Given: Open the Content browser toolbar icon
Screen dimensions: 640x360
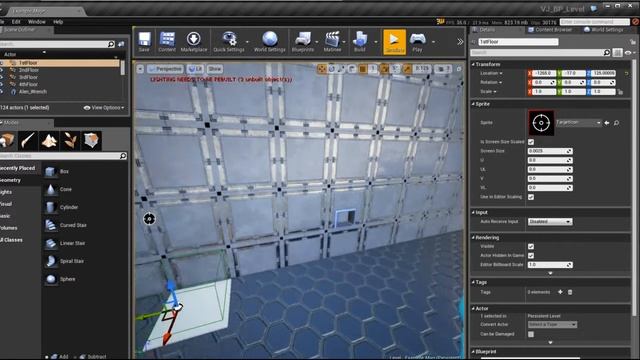Looking at the screenshot, I should 167,42.
